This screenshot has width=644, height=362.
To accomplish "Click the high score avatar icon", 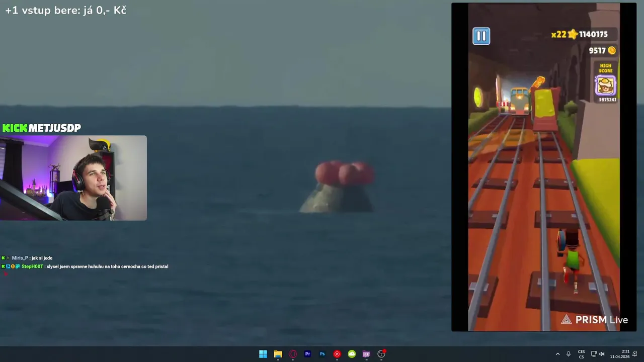I will 606,85.
